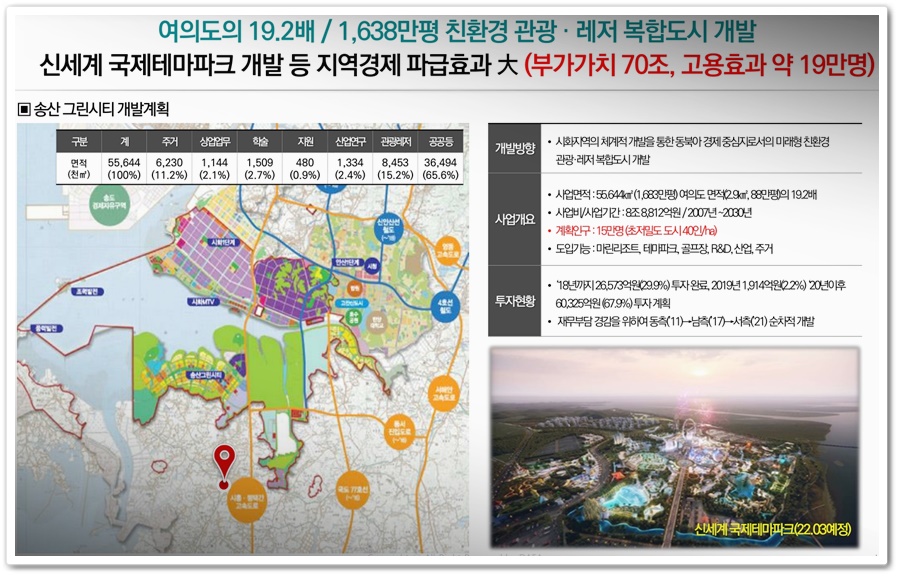Click the red location pin on the map
The image size is (900, 577).
(224, 466)
